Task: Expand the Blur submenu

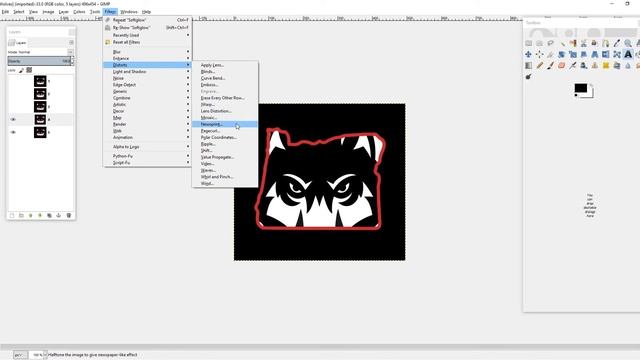Action: (148, 52)
